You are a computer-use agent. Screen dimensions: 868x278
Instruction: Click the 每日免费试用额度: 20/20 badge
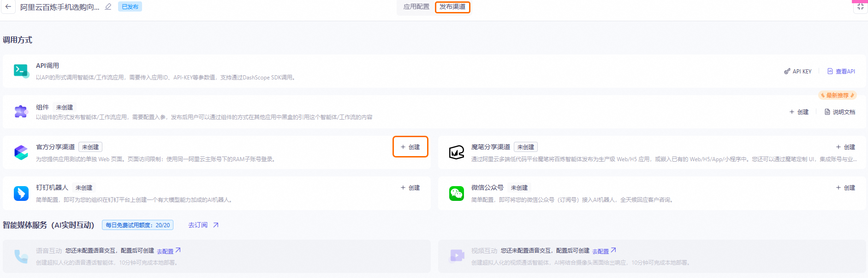pyautogui.click(x=137, y=225)
